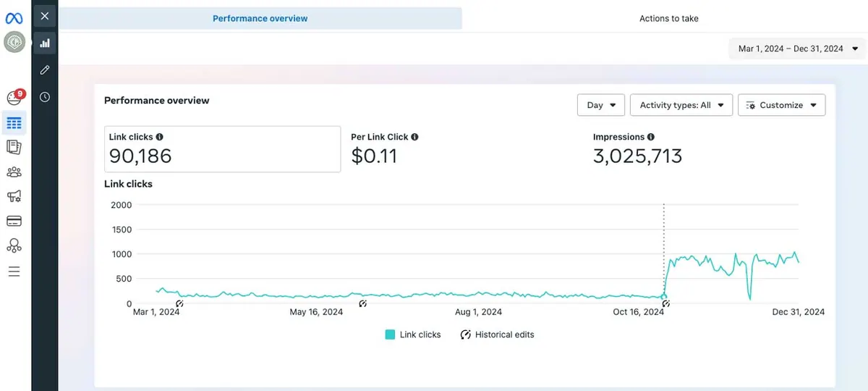Click the Aug 1, 2024 axis label

tap(477, 312)
